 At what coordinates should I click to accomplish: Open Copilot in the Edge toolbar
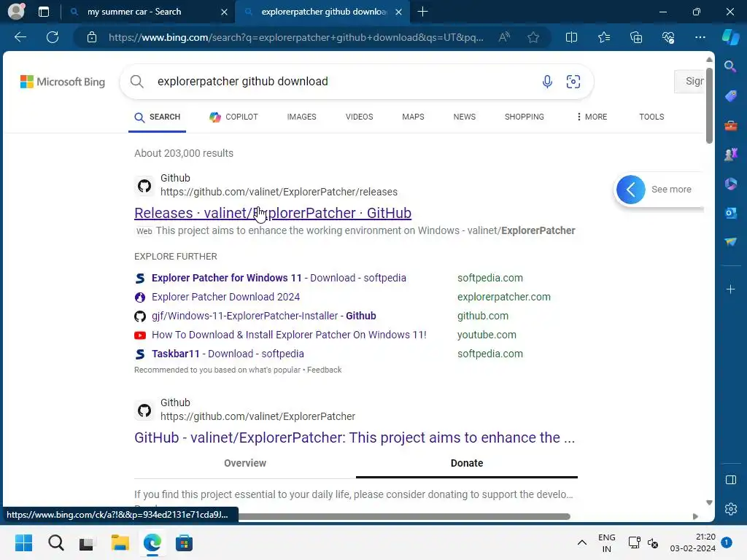[x=730, y=37]
